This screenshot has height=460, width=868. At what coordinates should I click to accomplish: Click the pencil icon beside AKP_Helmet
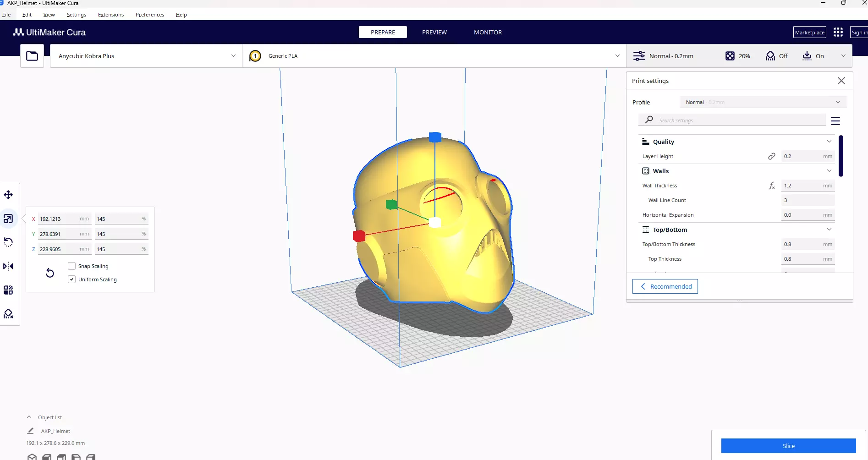click(x=30, y=431)
